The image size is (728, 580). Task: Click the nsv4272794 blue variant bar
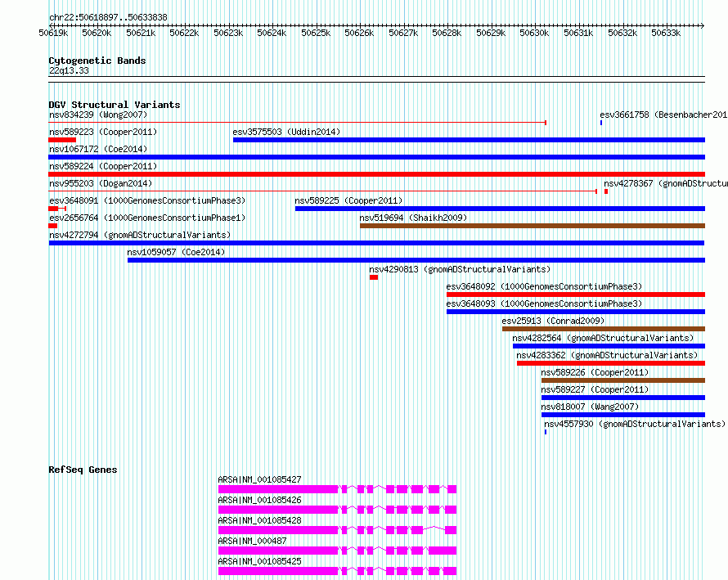[376, 243]
